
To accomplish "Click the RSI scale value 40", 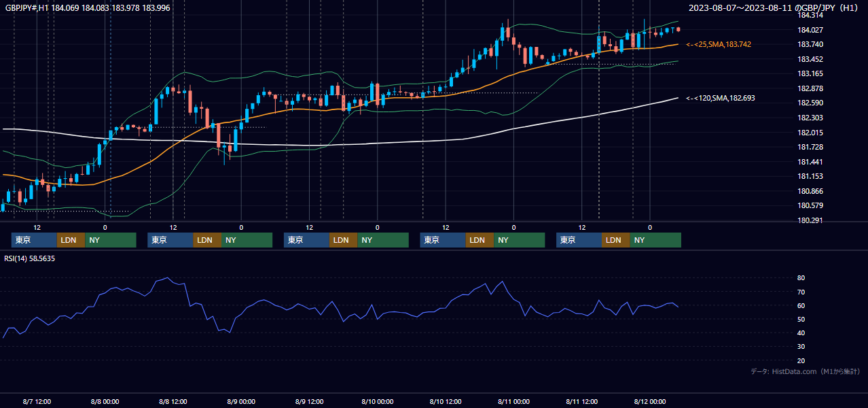I will (801, 333).
